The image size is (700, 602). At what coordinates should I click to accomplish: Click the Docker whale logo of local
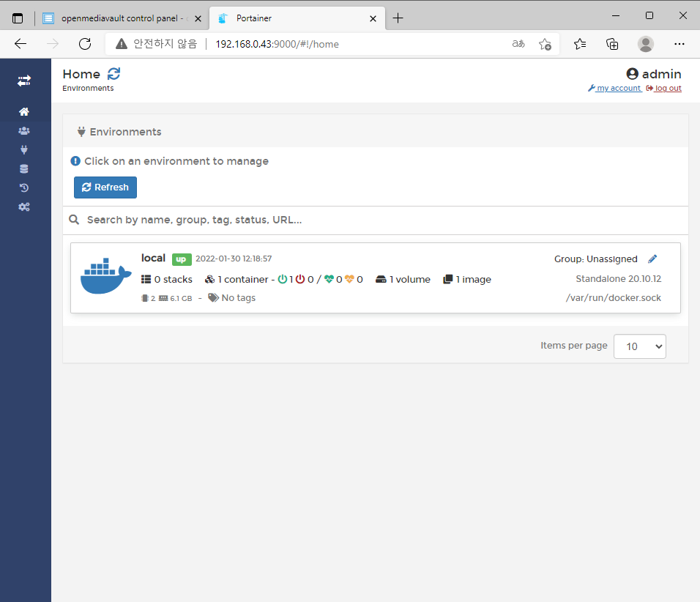point(105,276)
